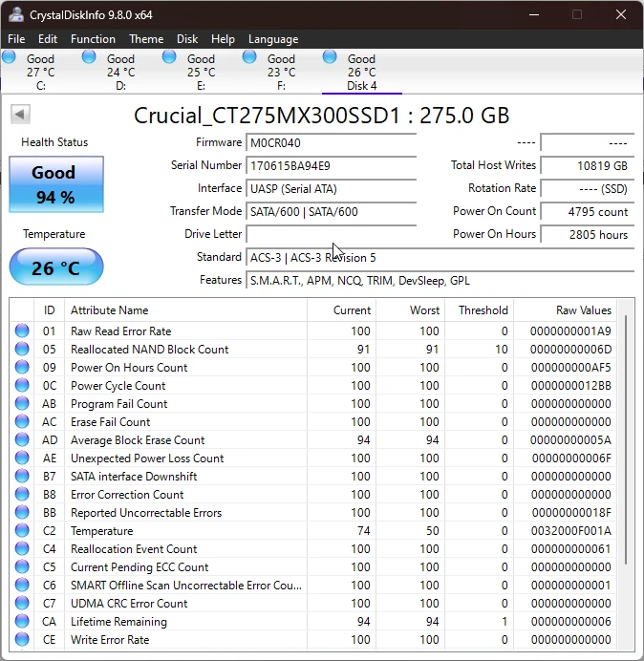
Task: Click the Total Host Writes value 10819 GB
Action: tap(587, 165)
